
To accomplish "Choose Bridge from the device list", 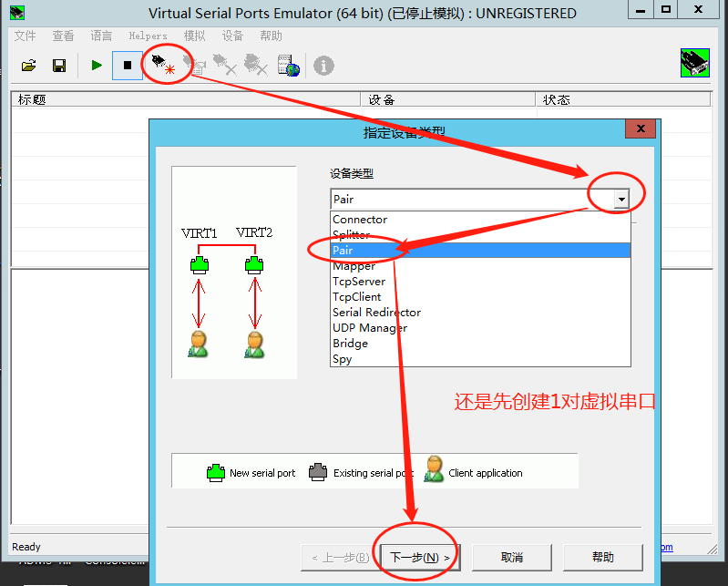I will [x=480, y=344].
